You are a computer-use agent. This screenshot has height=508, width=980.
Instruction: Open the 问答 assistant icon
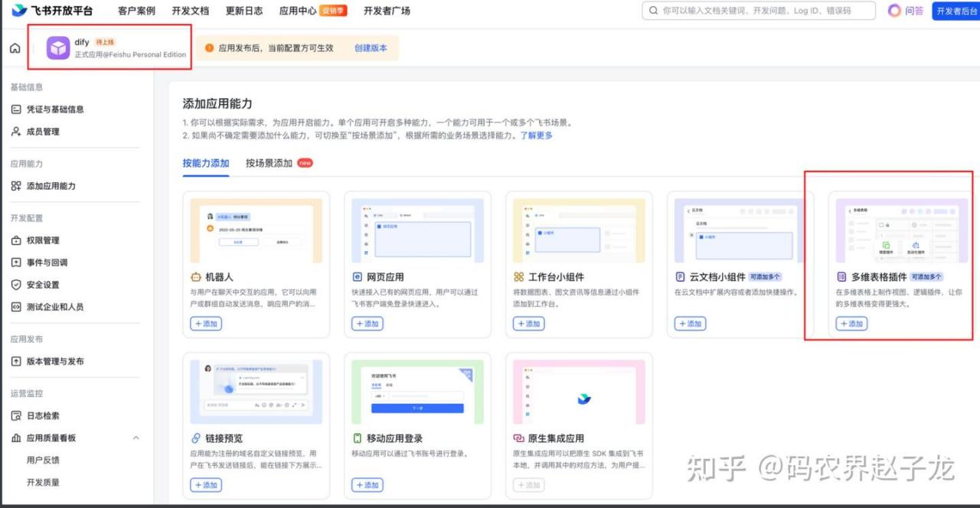[x=894, y=11]
